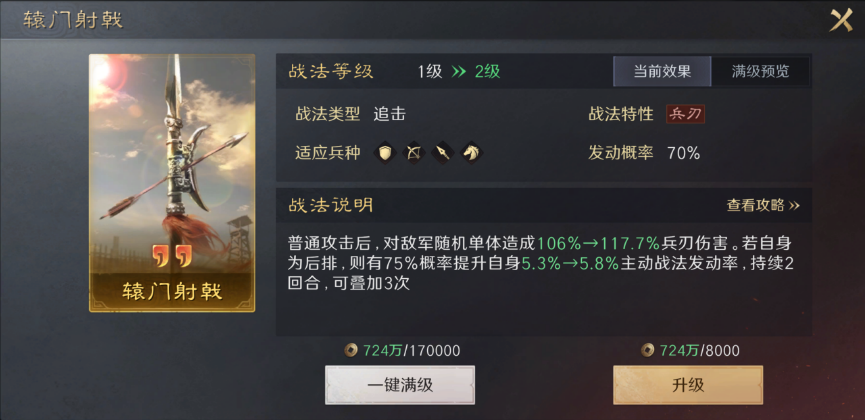865x420 pixels.
Task: Click the bow archer troop icon
Action: coord(414,153)
